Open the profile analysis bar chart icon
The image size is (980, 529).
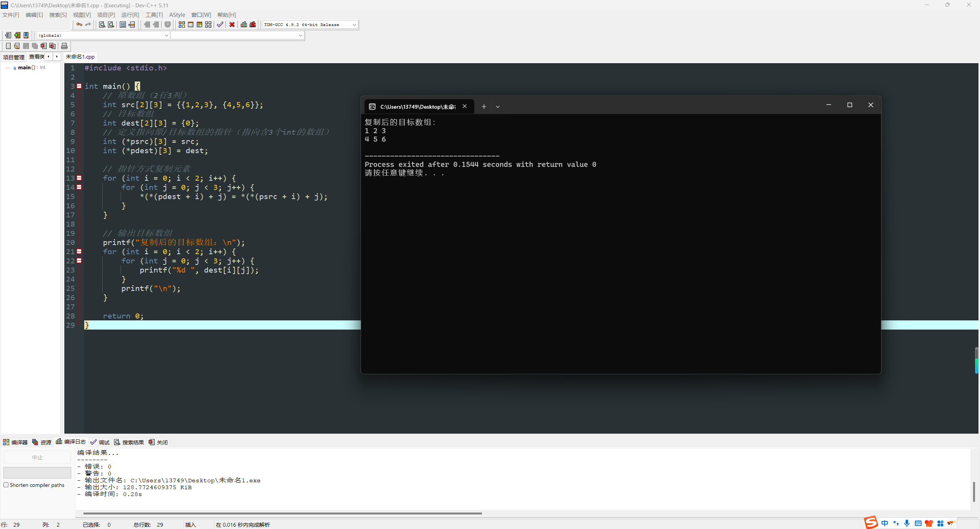244,24
